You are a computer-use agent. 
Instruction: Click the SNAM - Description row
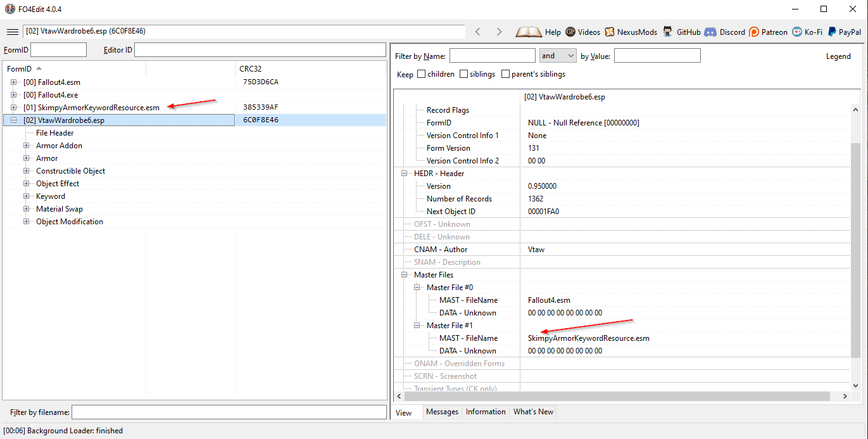tap(622, 262)
